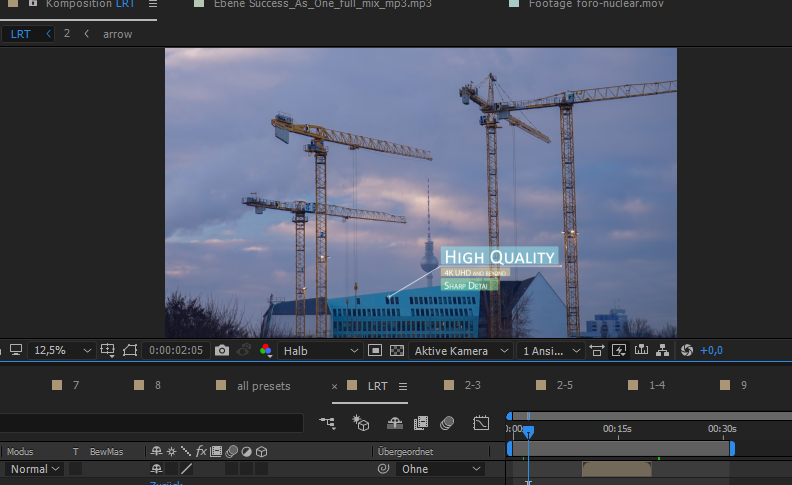Open composition mini-flowchart icon in timeline
Image resolution: width=792 pixels, height=485 pixels.
tap(327, 422)
